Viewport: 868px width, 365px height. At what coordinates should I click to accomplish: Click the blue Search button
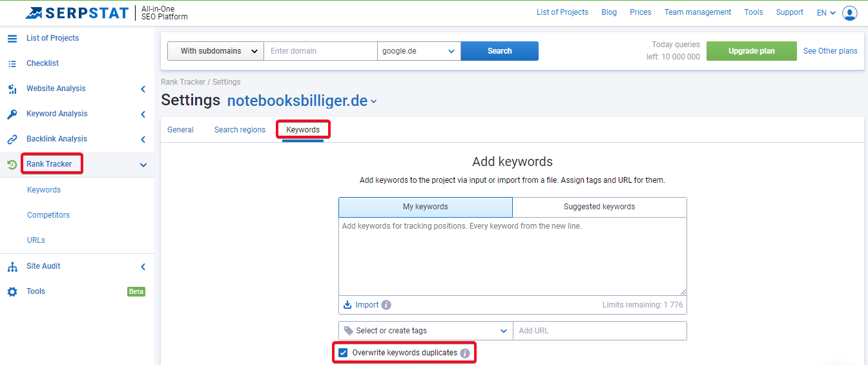pyautogui.click(x=500, y=51)
